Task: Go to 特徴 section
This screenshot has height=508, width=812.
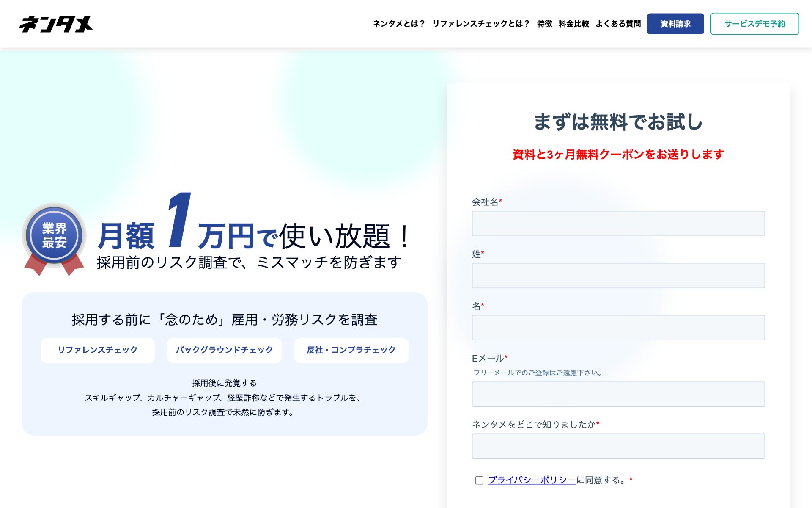Action: [544, 24]
